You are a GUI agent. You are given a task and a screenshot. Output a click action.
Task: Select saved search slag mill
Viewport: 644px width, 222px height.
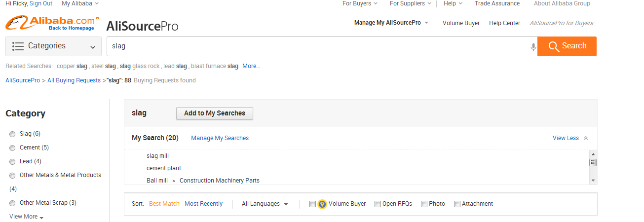[x=157, y=156]
